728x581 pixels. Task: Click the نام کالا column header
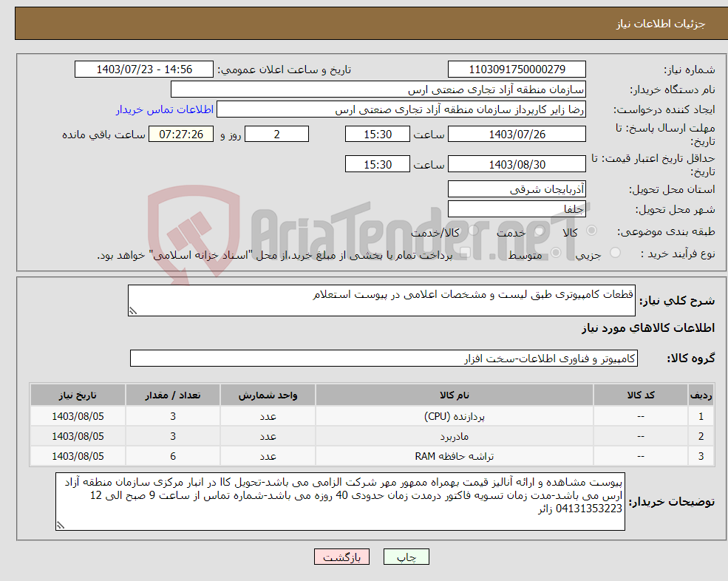click(455, 395)
